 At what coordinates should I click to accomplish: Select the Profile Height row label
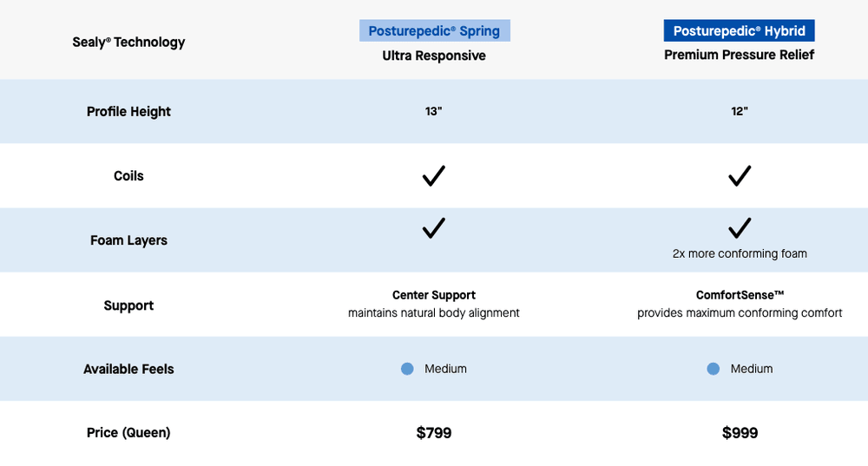pos(128,111)
